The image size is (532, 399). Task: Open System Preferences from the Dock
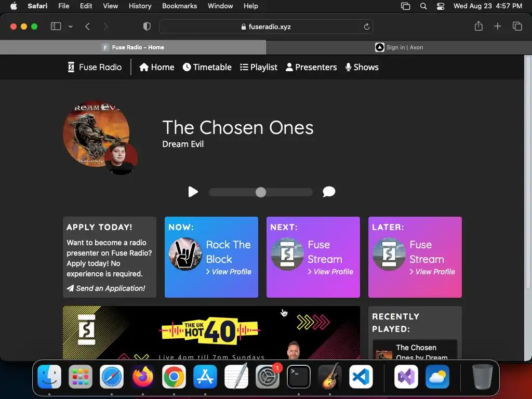pos(268,377)
